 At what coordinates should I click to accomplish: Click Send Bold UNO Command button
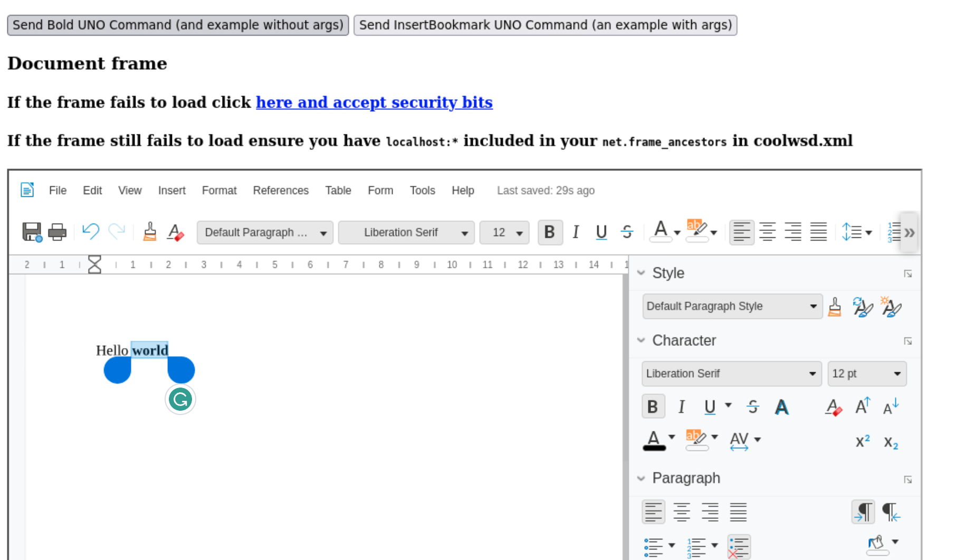pyautogui.click(x=178, y=25)
